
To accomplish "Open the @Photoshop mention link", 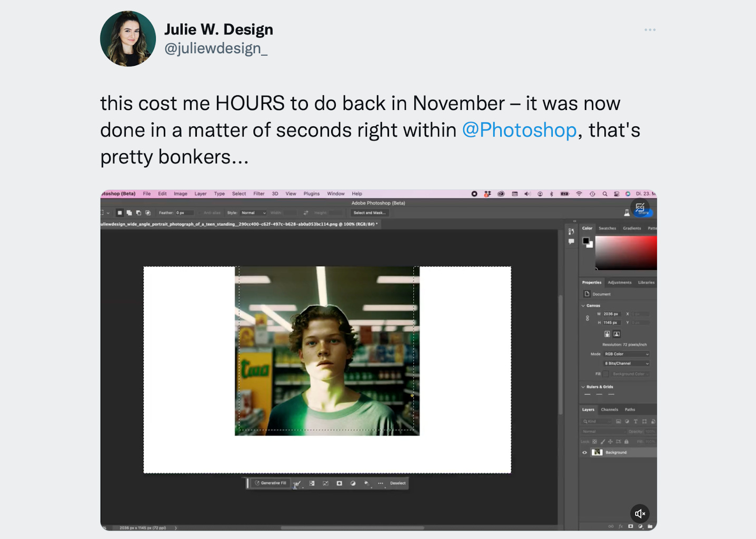I will (519, 130).
